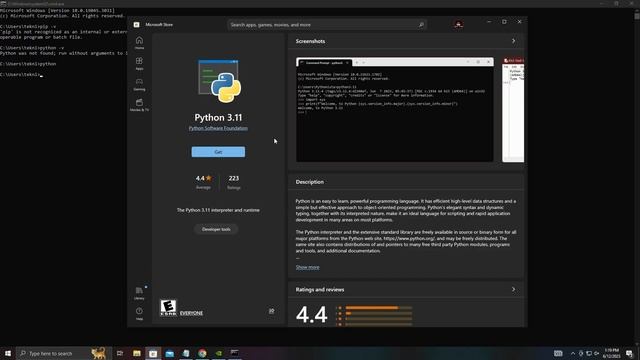This screenshot has width=640, height=360.
Task: Click 'The Python 3.11 interpreter and runtime' text
Action: click(218, 210)
